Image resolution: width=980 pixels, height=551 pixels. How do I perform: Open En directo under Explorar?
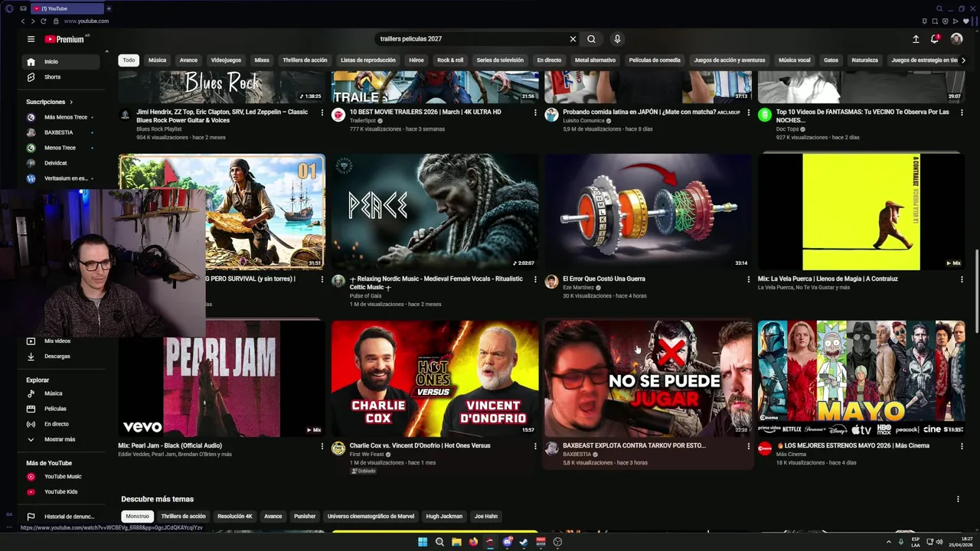(62, 424)
